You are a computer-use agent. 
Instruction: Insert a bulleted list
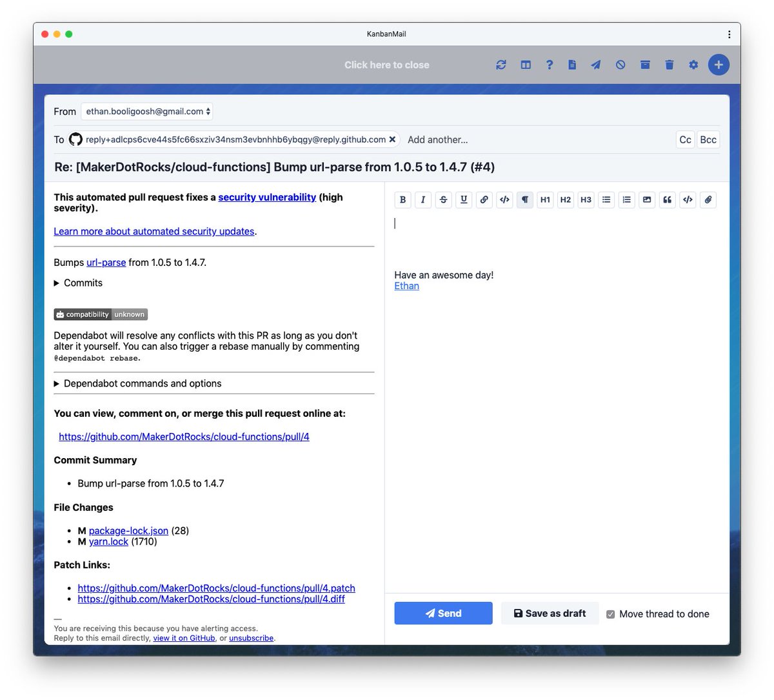(606, 200)
